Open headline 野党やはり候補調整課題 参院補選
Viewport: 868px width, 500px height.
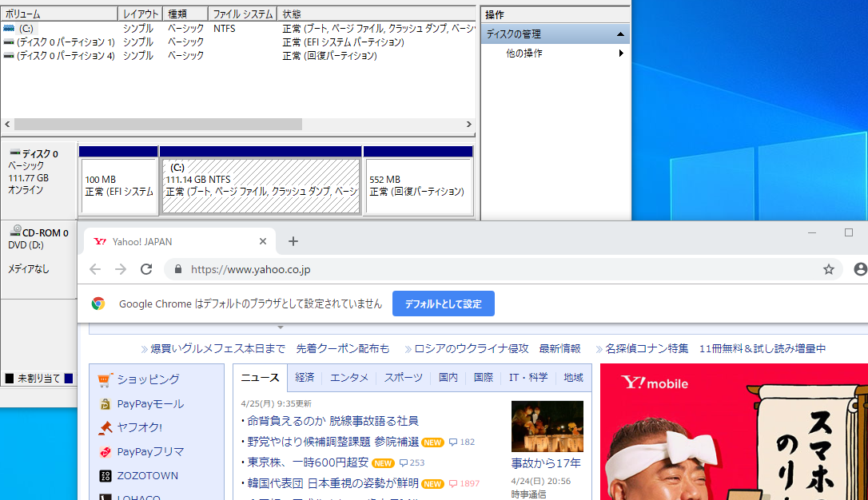[x=332, y=442]
